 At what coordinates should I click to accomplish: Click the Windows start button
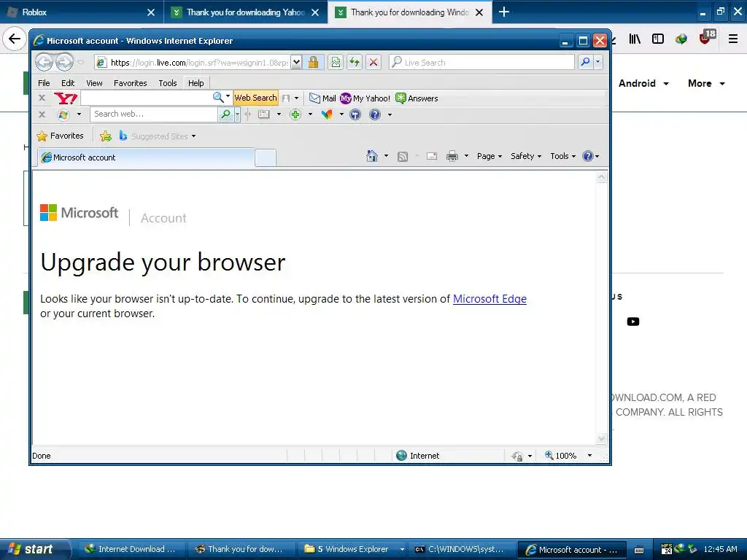[x=34, y=549]
